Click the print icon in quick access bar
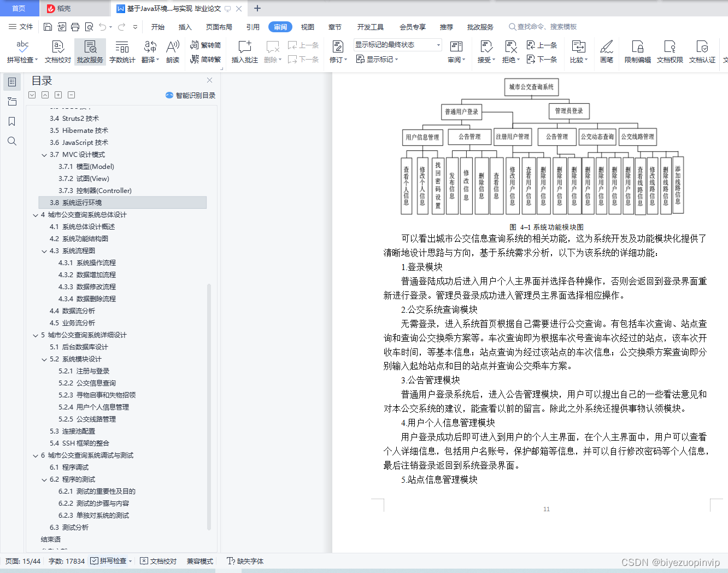The width and height of the screenshot is (728, 573). click(75, 27)
